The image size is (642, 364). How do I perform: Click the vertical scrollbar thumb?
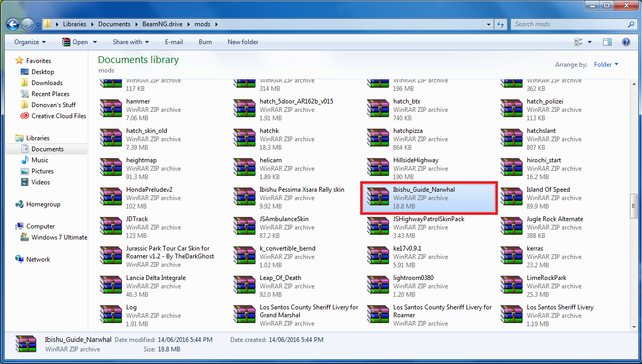click(x=634, y=205)
